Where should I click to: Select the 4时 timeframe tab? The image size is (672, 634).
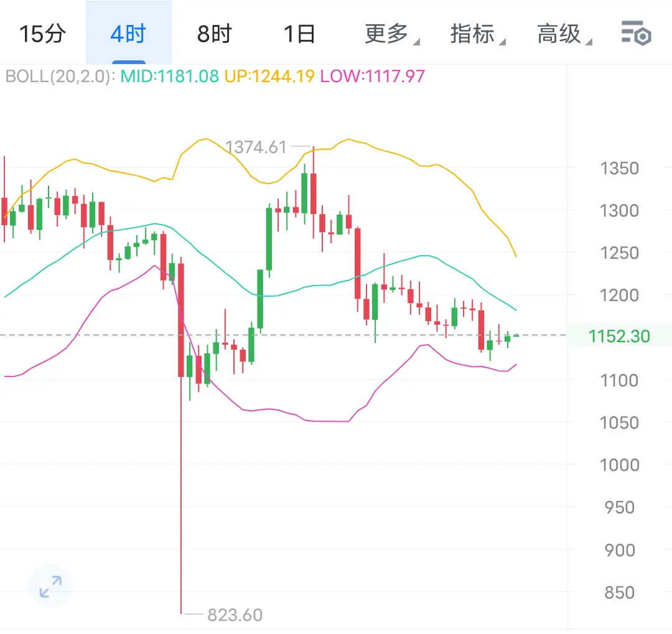[128, 34]
